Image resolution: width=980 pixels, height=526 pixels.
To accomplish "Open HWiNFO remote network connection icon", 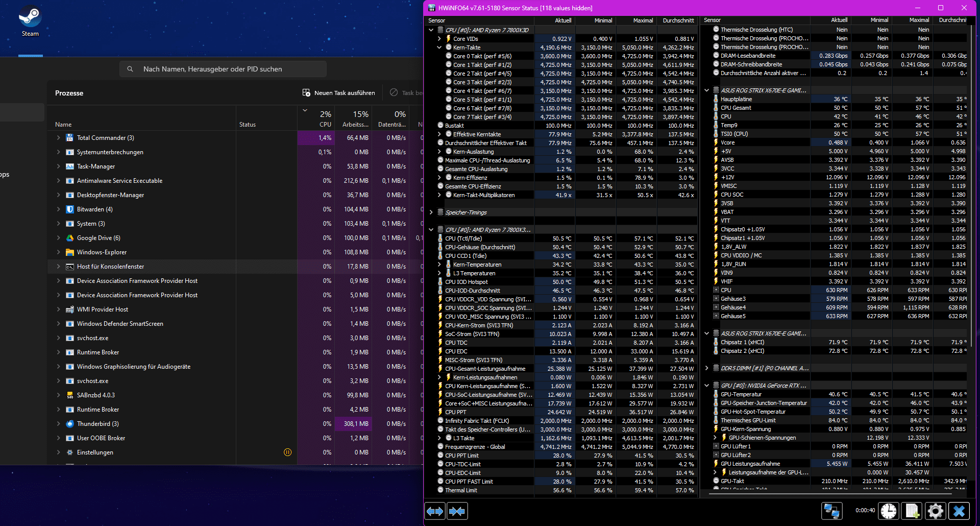I will pos(832,511).
